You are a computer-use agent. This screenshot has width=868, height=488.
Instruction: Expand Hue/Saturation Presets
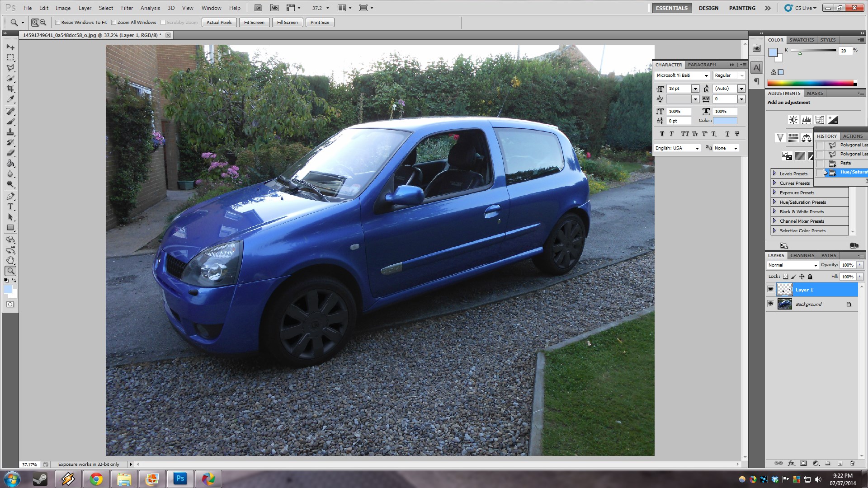click(774, 202)
